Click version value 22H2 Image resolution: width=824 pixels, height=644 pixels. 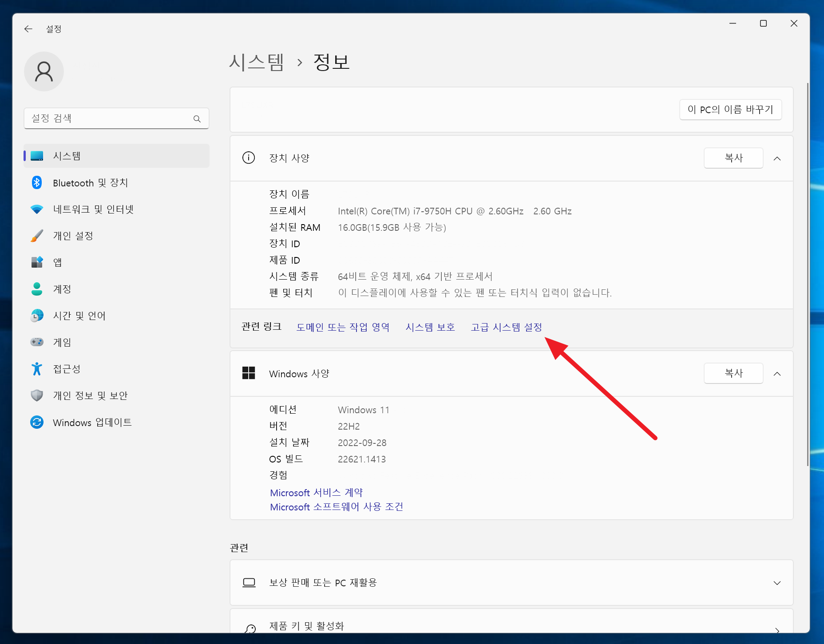click(349, 427)
